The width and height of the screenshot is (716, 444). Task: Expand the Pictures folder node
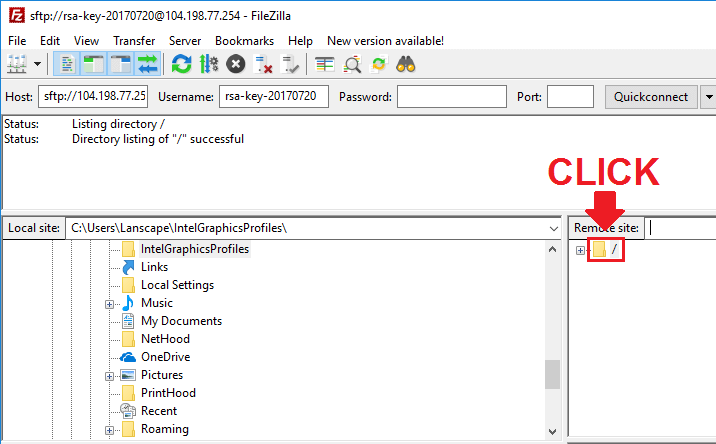point(109,376)
